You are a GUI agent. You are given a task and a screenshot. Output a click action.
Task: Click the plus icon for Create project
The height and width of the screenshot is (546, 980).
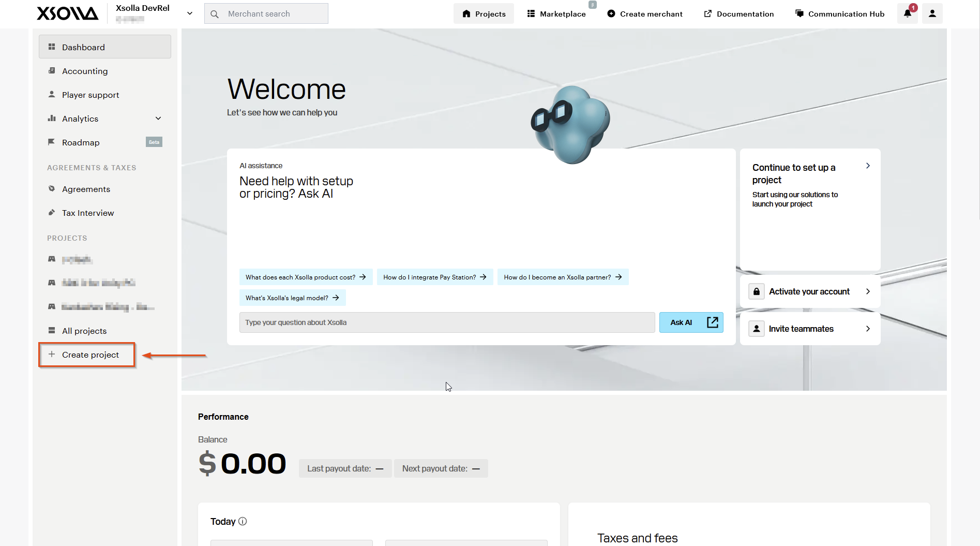click(x=52, y=355)
